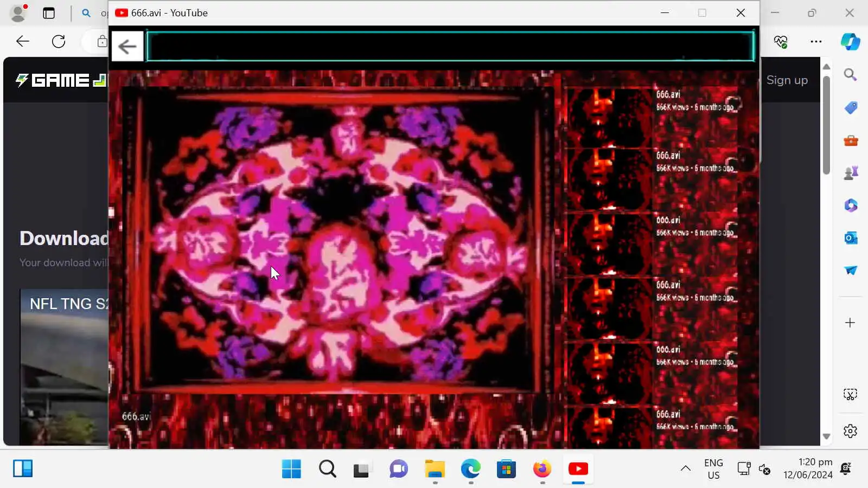
Task: Open Shopping tag in Edge sidebar
Action: pyautogui.click(x=850, y=108)
